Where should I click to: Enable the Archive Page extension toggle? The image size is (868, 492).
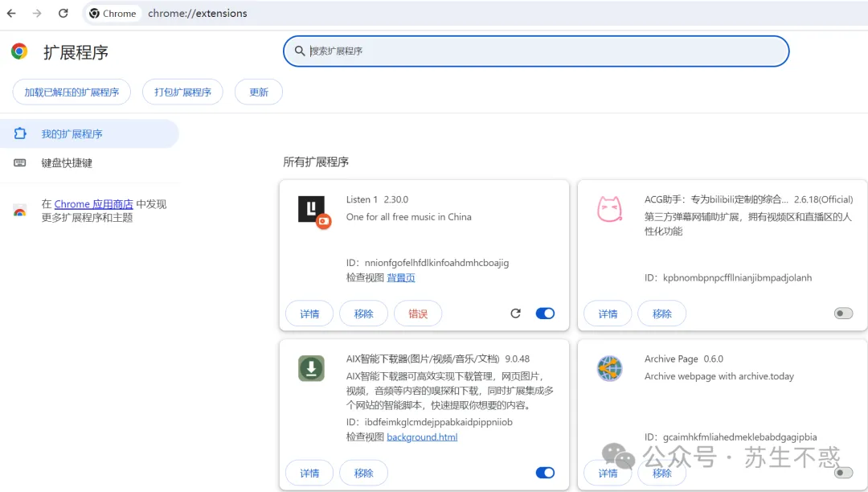844,473
